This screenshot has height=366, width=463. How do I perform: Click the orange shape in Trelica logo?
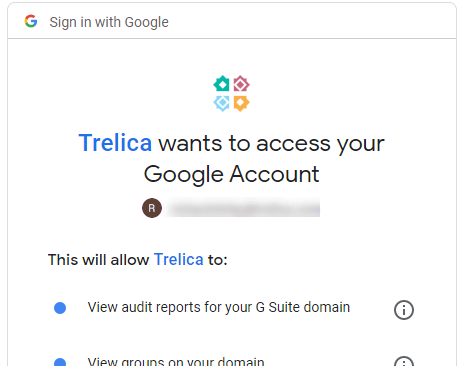pos(241,103)
